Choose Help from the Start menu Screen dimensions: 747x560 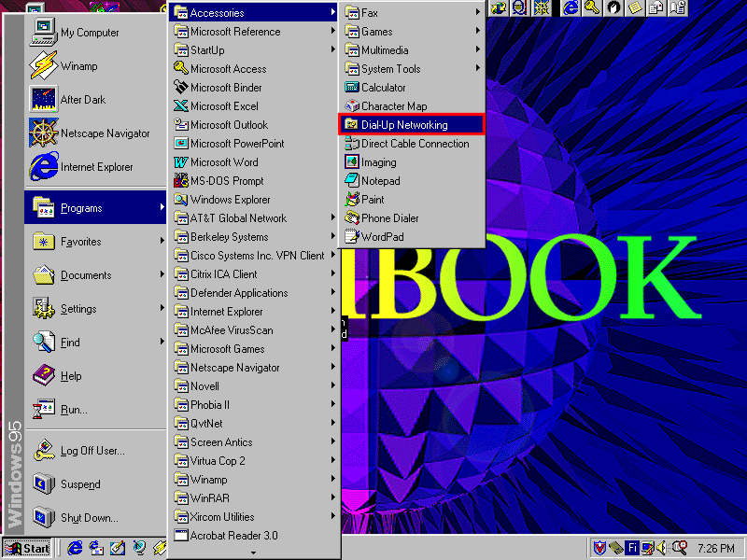(95, 376)
